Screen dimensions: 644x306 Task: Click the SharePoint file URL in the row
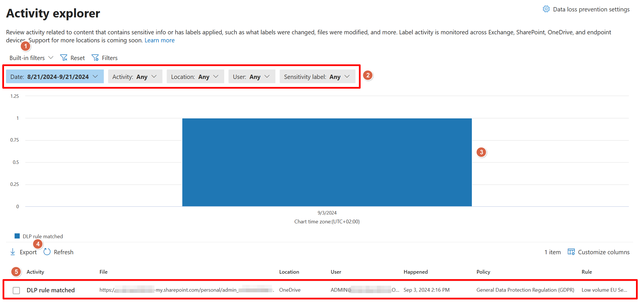186,290
